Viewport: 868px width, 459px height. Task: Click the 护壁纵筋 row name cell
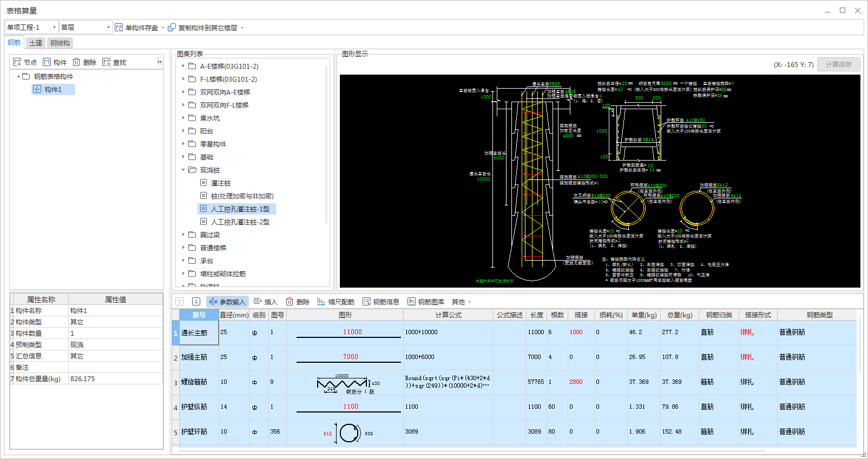point(199,407)
